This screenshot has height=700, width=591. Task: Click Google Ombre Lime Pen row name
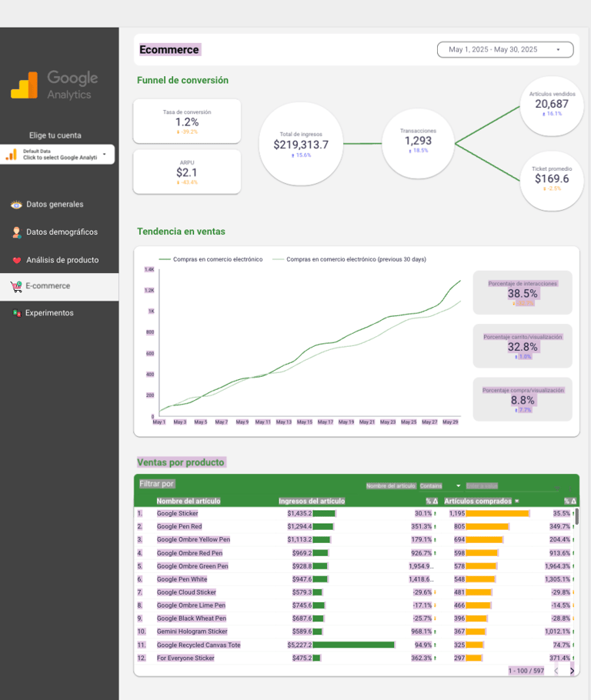click(x=191, y=605)
